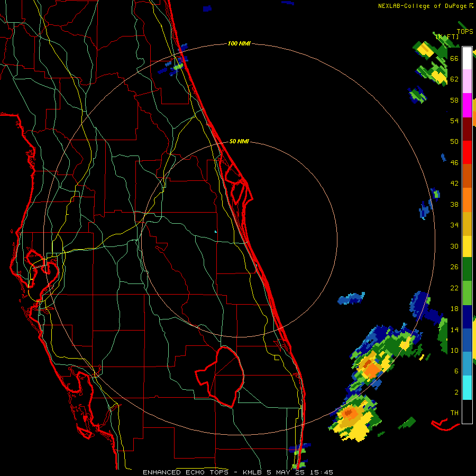Click the 54 value on the legend
This screenshot has height=476, width=476.
point(454,121)
